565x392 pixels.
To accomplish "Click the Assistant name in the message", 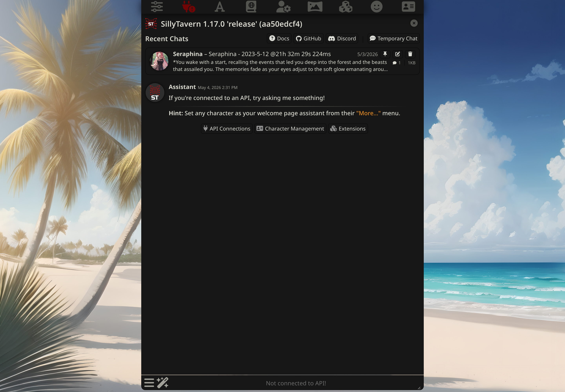I will point(182,87).
